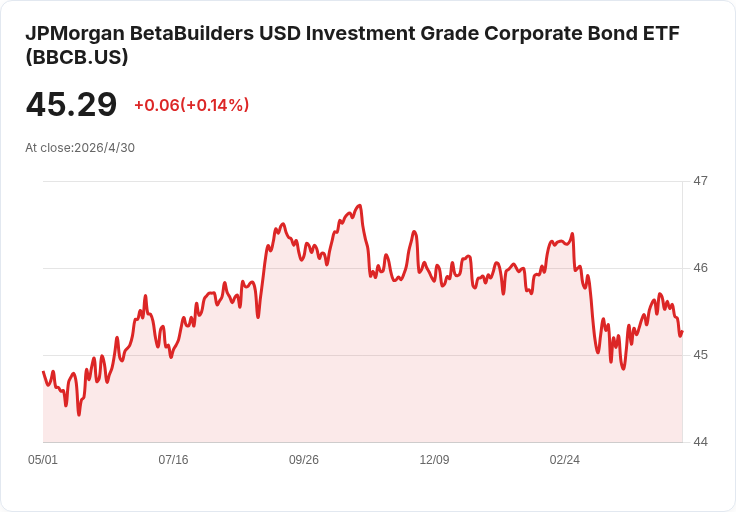Select the 09/26 date axis label
Screen dimensions: 736x512
tap(304, 459)
